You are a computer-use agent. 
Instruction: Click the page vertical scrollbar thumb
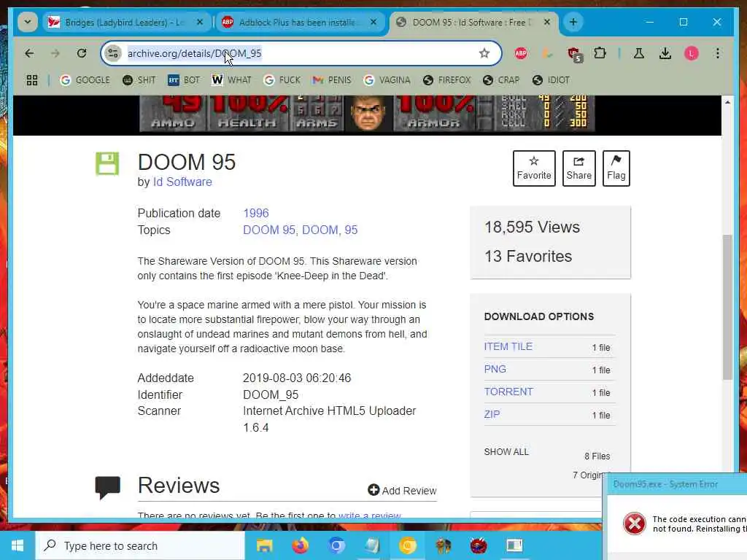click(x=727, y=307)
